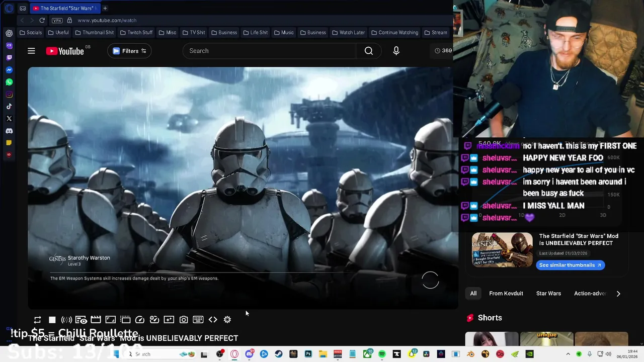Select the All filter chip
Image resolution: width=644 pixels, height=362 pixels.
(473, 294)
